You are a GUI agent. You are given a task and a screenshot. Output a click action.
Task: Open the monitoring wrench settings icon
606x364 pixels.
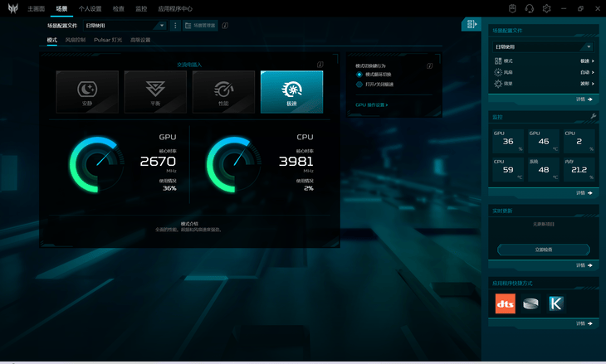pyautogui.click(x=594, y=116)
